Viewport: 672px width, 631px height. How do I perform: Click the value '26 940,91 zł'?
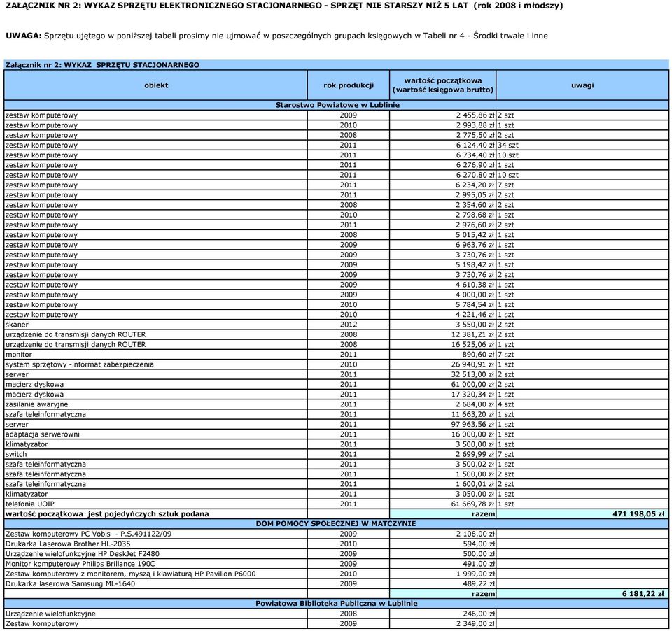(x=472, y=364)
